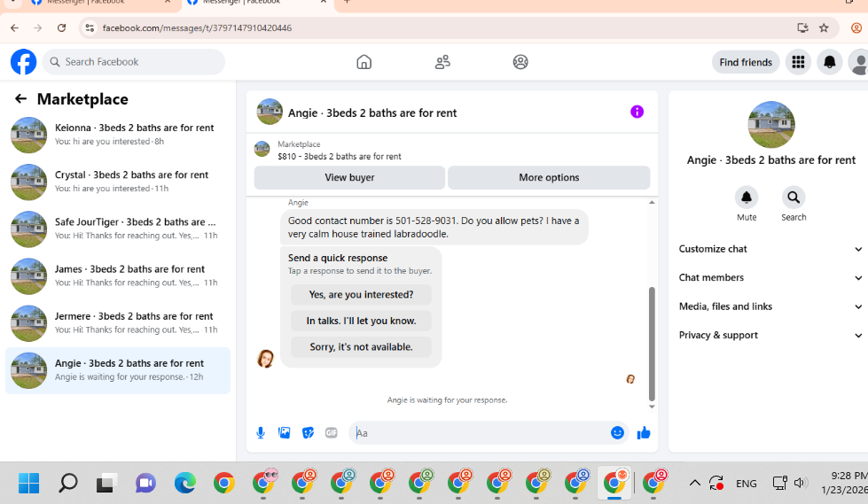Click the Facebook logo icon
Image resolution: width=868 pixels, height=504 pixels.
click(x=23, y=62)
